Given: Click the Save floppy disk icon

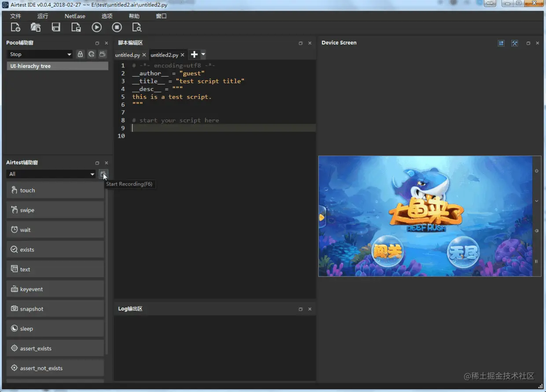Looking at the screenshot, I should pyautogui.click(x=56, y=27).
